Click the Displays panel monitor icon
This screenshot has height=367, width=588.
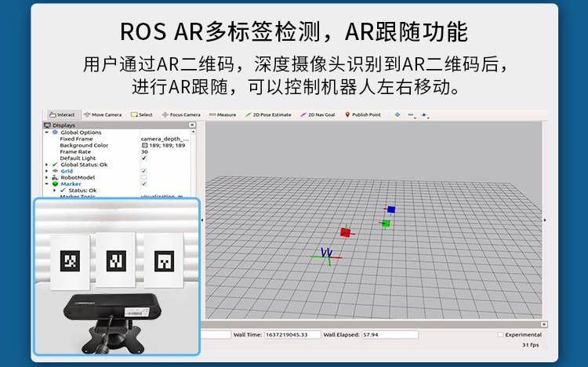(x=47, y=125)
